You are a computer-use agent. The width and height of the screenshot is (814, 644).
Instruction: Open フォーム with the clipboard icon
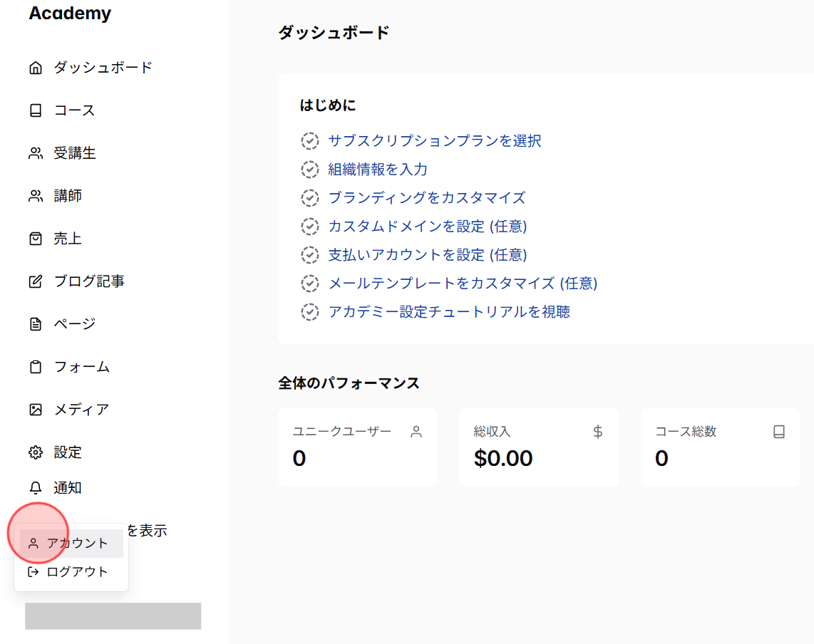35,366
